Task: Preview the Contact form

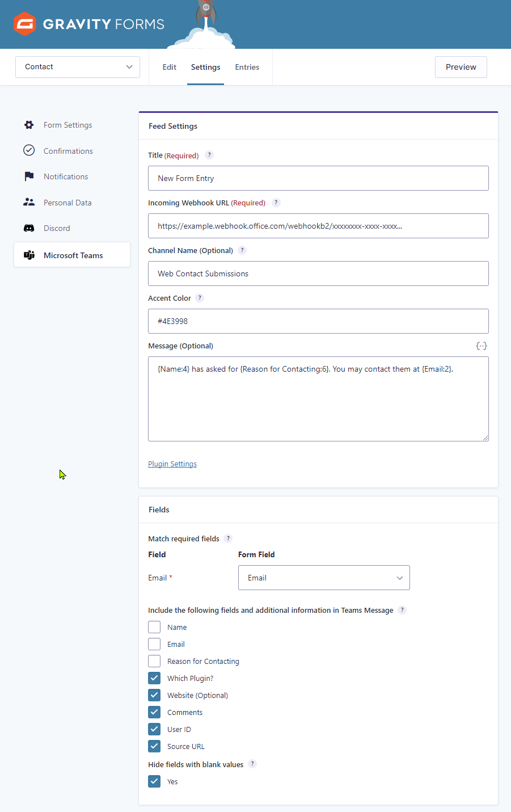Action: (461, 66)
